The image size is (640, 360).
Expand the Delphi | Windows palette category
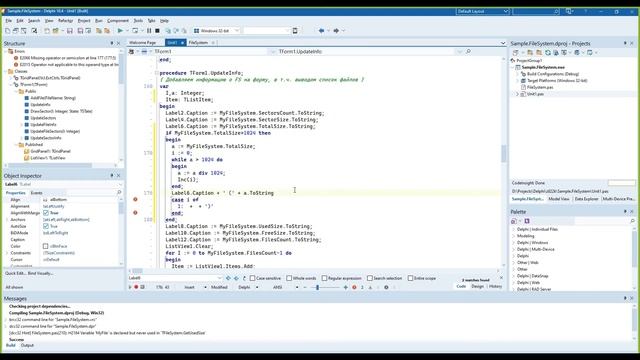pos(514,242)
